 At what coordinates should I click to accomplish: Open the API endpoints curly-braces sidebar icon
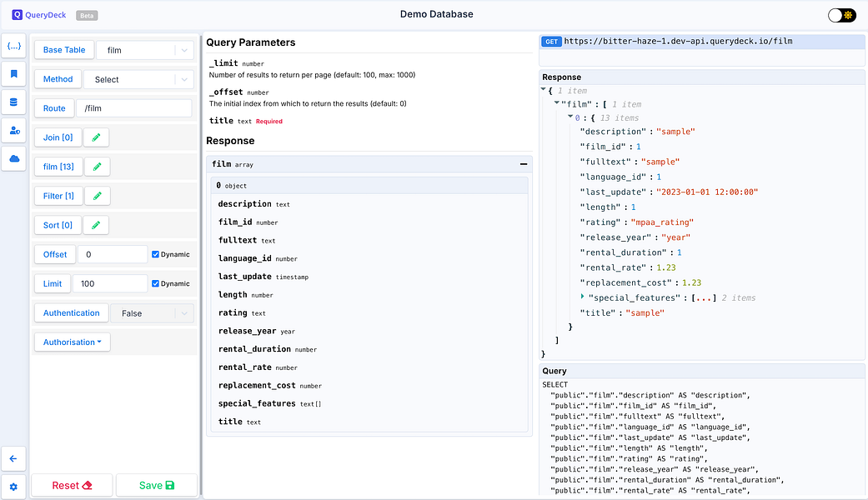click(x=13, y=46)
